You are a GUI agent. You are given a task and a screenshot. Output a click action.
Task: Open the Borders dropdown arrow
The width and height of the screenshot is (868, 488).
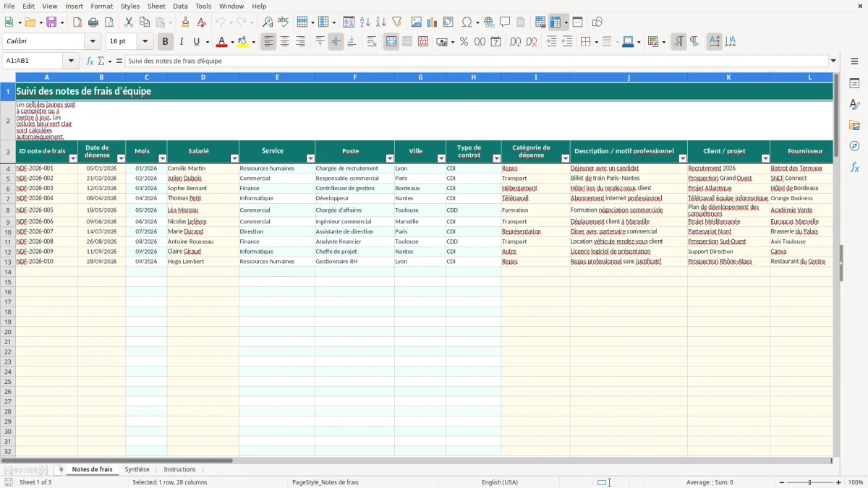pyautogui.click(x=595, y=42)
